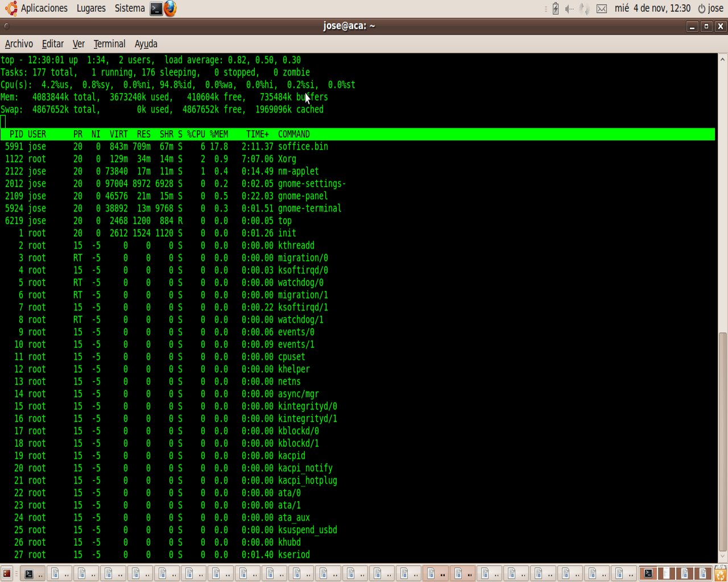Click the volume speaker icon
Image resolution: width=728 pixels, height=582 pixels.
coord(569,9)
